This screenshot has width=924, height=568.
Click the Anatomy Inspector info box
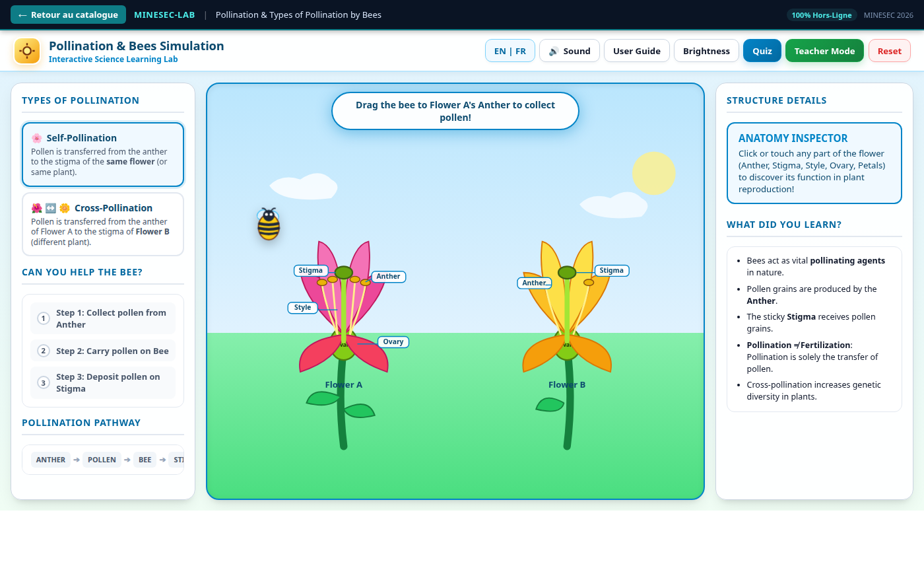click(x=814, y=163)
